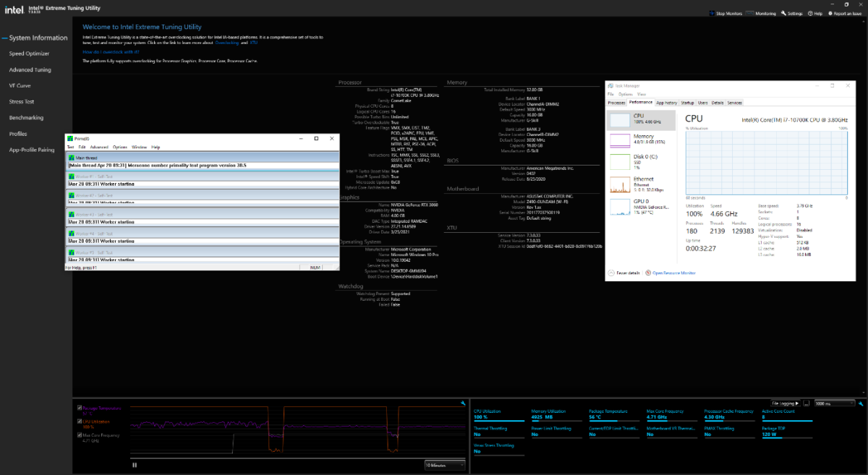
Task: Click the Package Temperature 56 °C tile
Action: (613, 414)
